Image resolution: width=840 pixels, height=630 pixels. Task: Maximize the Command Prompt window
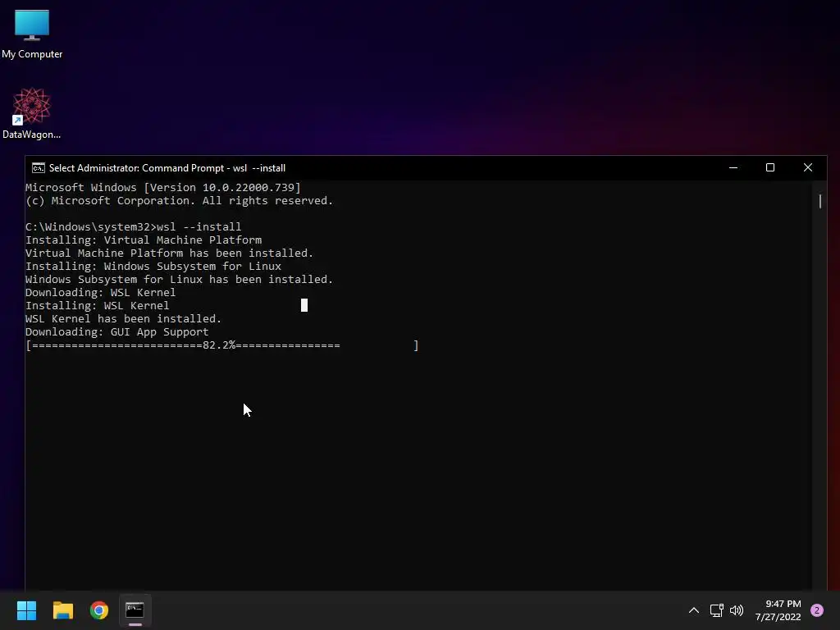pos(770,167)
